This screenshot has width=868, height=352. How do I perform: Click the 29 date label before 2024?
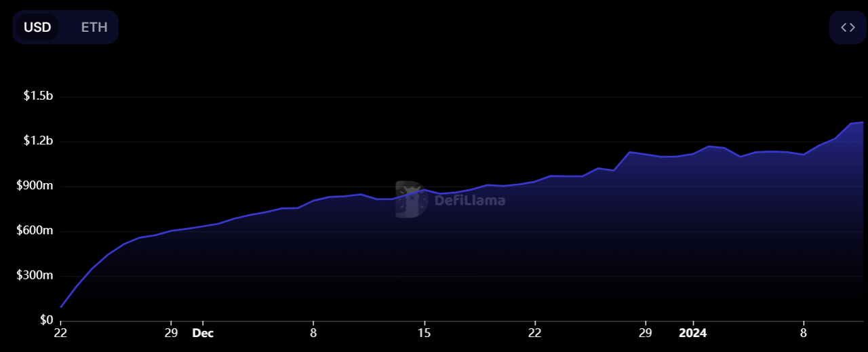pyautogui.click(x=645, y=333)
